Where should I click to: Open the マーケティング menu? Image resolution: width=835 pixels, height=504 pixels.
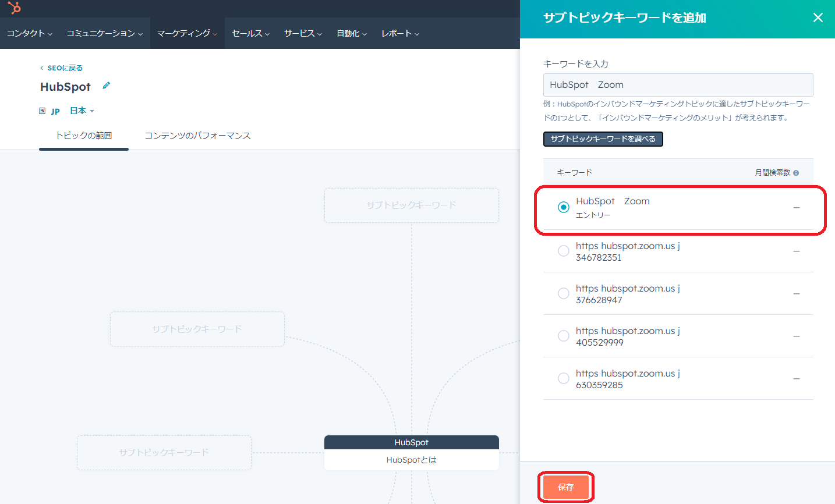187,33
